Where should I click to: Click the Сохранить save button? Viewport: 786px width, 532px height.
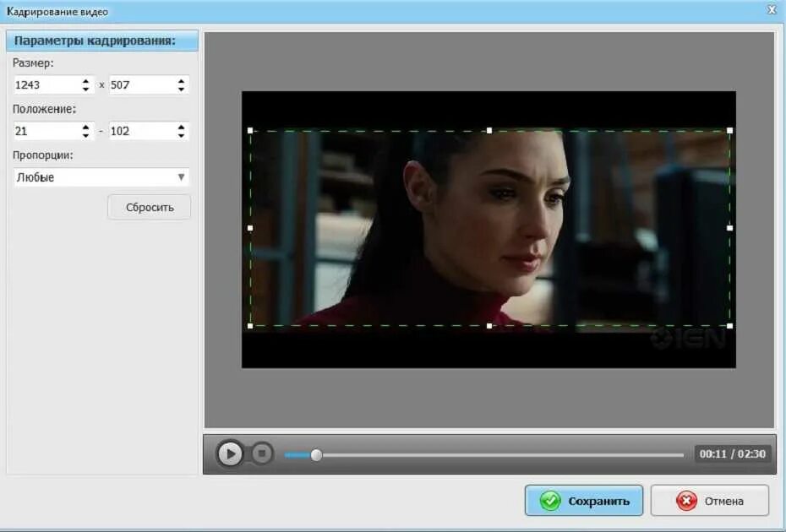(584, 501)
